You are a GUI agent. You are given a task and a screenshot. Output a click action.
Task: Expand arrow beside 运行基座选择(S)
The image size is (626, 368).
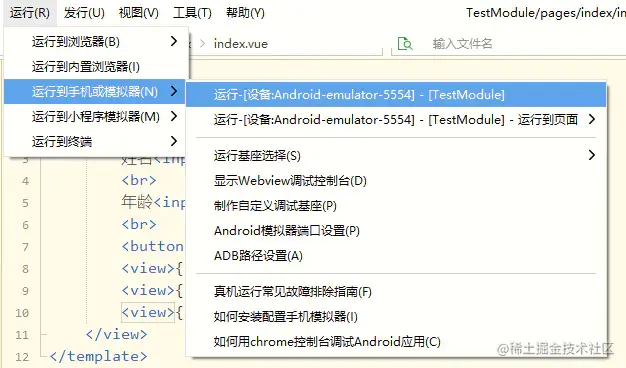592,155
